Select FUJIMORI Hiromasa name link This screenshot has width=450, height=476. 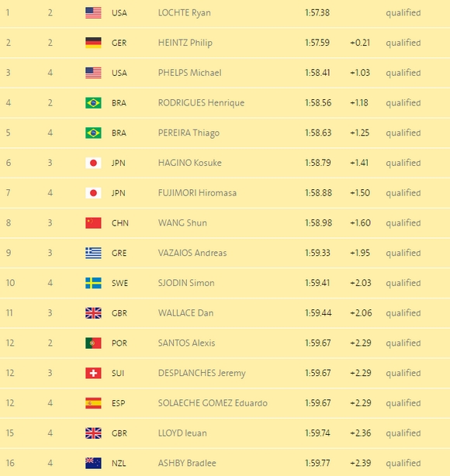point(197,193)
